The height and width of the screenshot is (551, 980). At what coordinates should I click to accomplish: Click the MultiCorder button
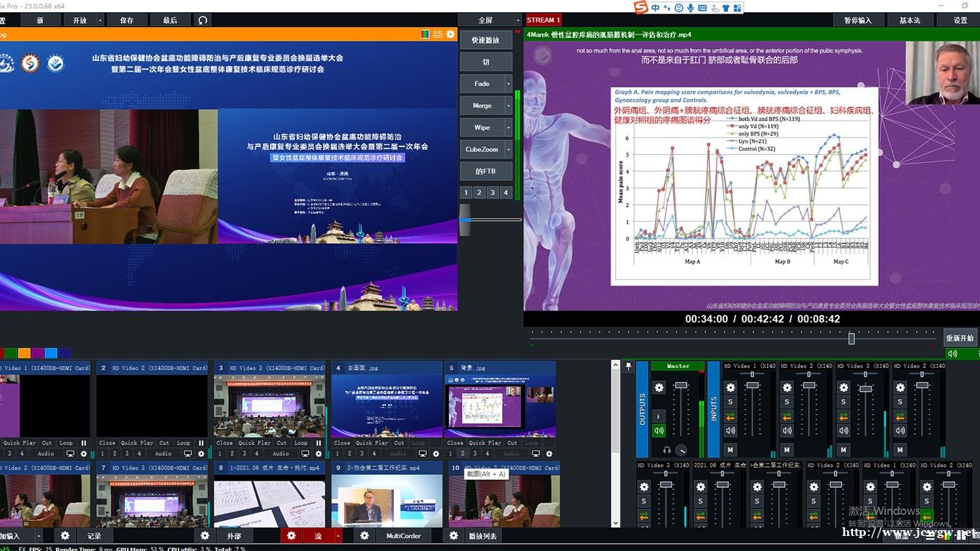(403, 536)
